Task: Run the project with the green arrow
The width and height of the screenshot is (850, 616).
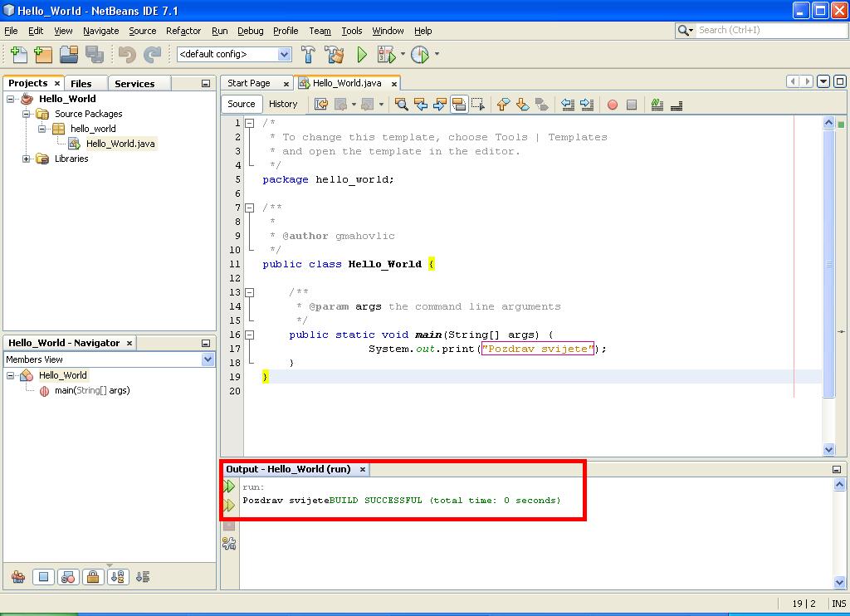Action: pos(362,55)
